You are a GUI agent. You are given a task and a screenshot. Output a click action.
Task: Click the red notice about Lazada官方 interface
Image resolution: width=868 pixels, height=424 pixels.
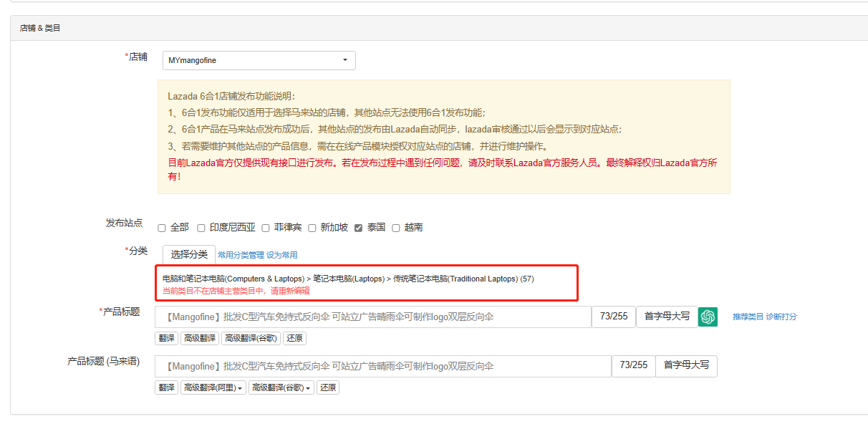[443, 169]
